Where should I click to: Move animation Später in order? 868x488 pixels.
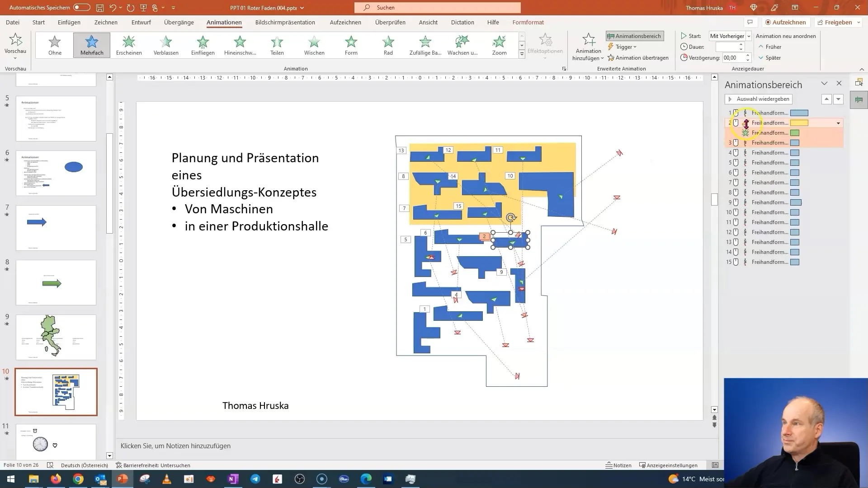pyautogui.click(x=770, y=58)
